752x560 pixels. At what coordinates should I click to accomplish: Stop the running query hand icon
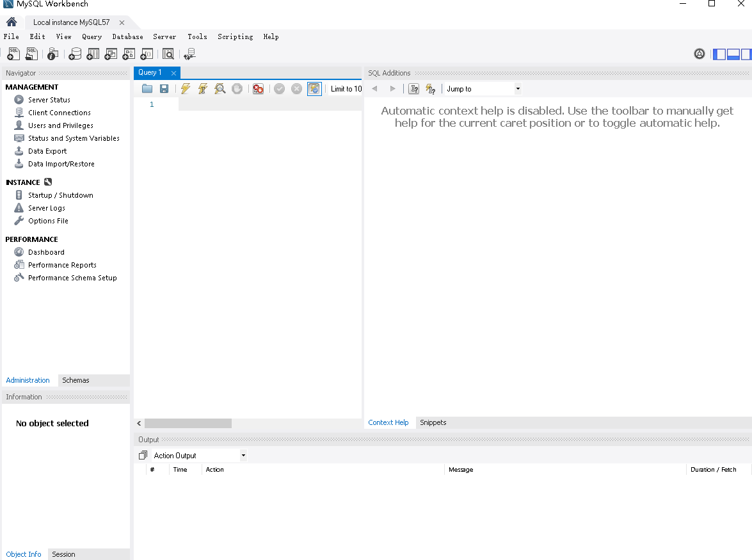(237, 89)
